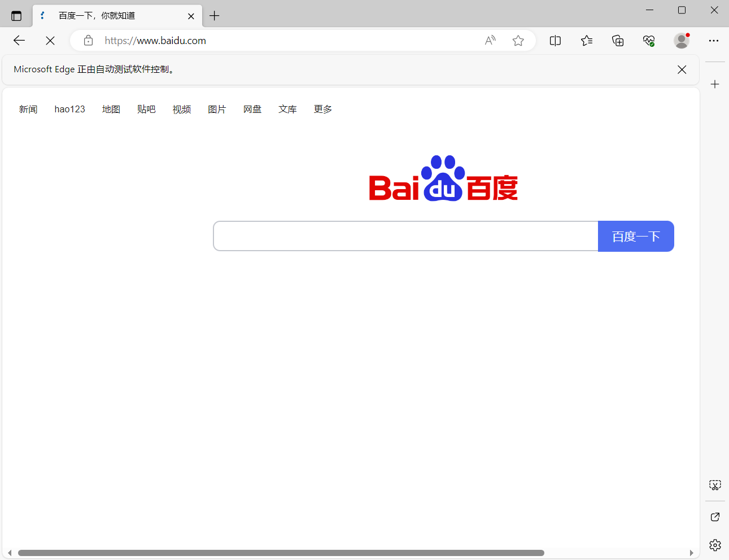The height and width of the screenshot is (560, 729).
Task: Activate Read aloud icon in address bar
Action: pos(490,41)
